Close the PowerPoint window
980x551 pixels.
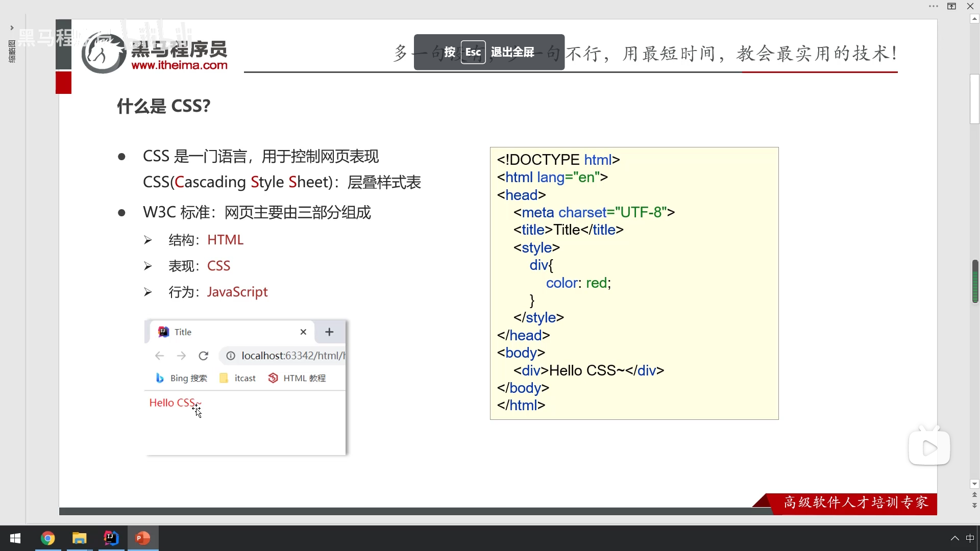pos(970,6)
